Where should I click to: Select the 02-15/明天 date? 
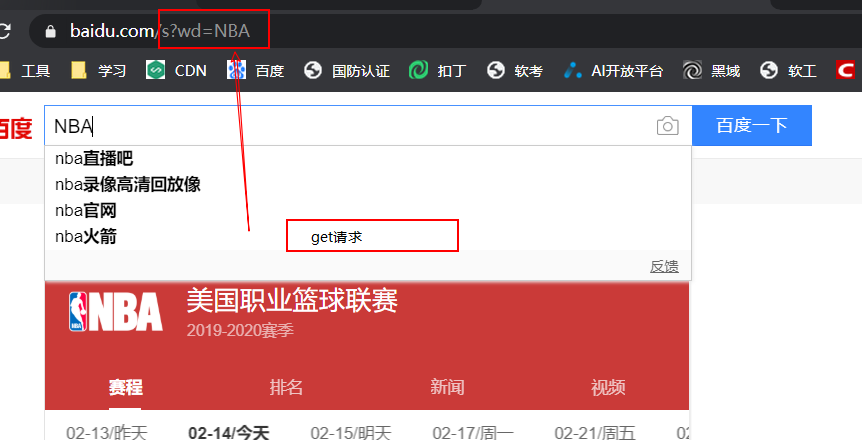[351, 433]
